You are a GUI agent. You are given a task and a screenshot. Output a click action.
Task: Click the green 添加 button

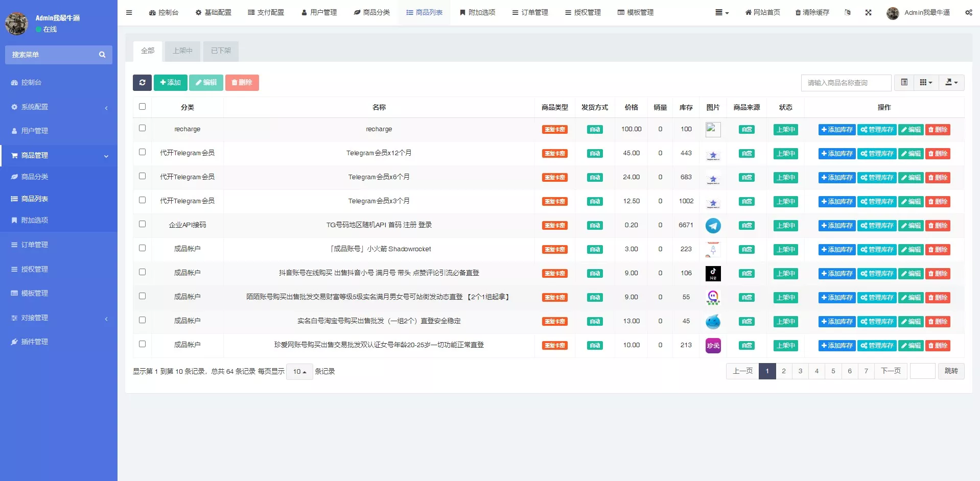pos(170,83)
